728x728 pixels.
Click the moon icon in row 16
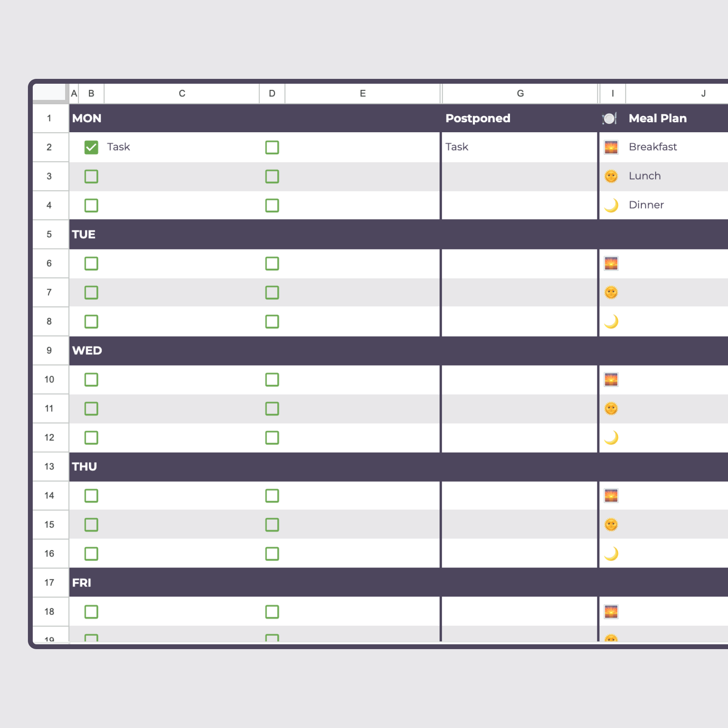[x=611, y=554]
